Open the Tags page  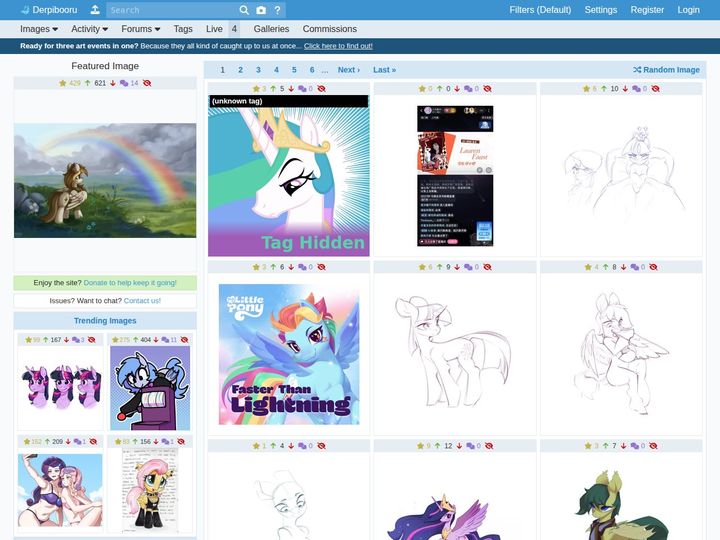pyautogui.click(x=183, y=29)
